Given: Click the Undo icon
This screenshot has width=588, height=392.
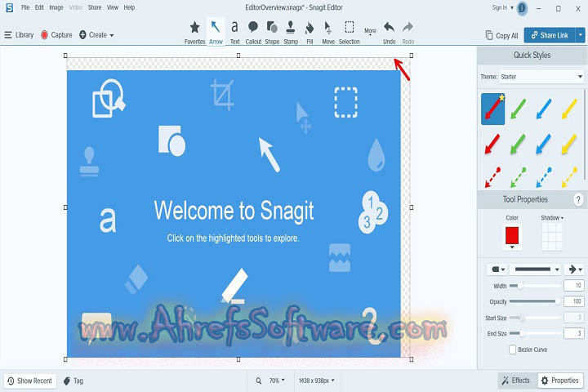Looking at the screenshot, I should (389, 30).
